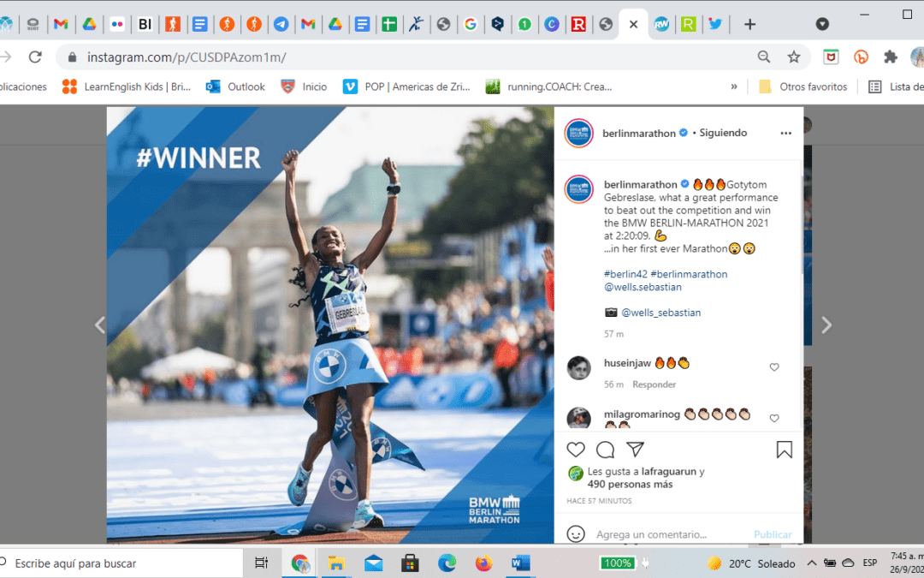Open Microsoft Word from the taskbar
This screenshot has width=924, height=578.
point(520,563)
